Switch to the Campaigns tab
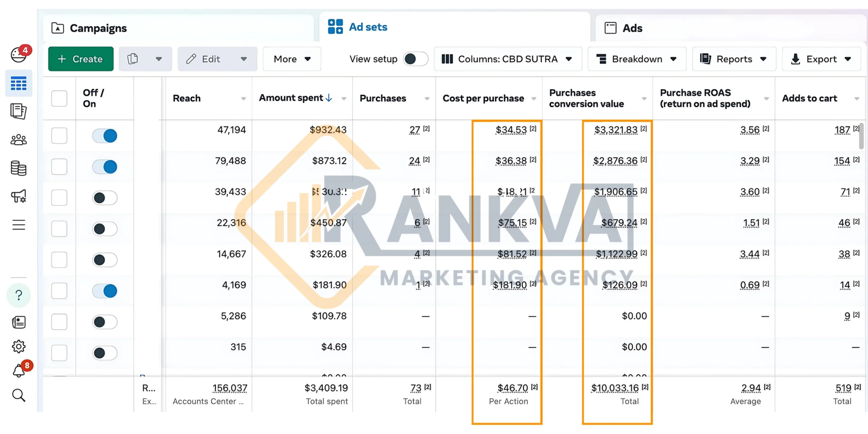Image resolution: width=868 pixels, height=434 pixels. [98, 28]
